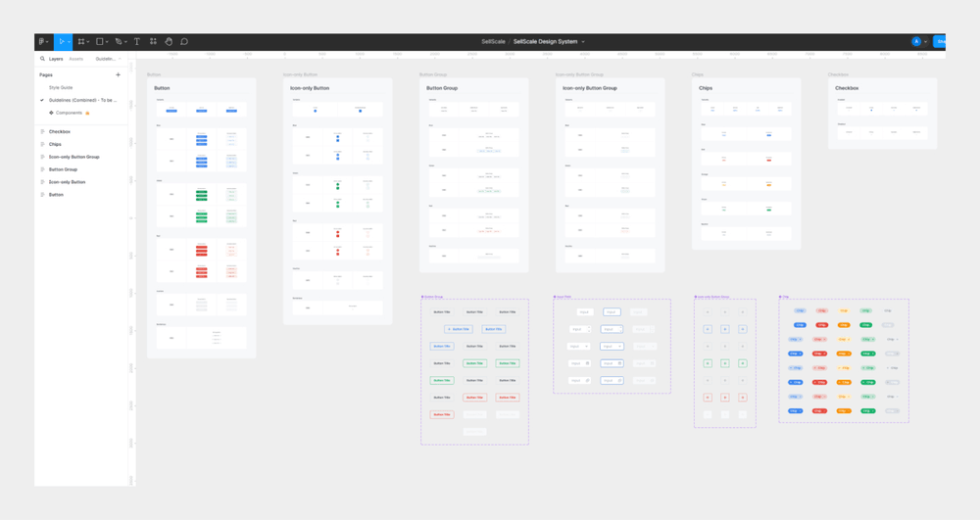Click the component icon next to Components page
The width and height of the screenshot is (980, 520).
point(51,113)
